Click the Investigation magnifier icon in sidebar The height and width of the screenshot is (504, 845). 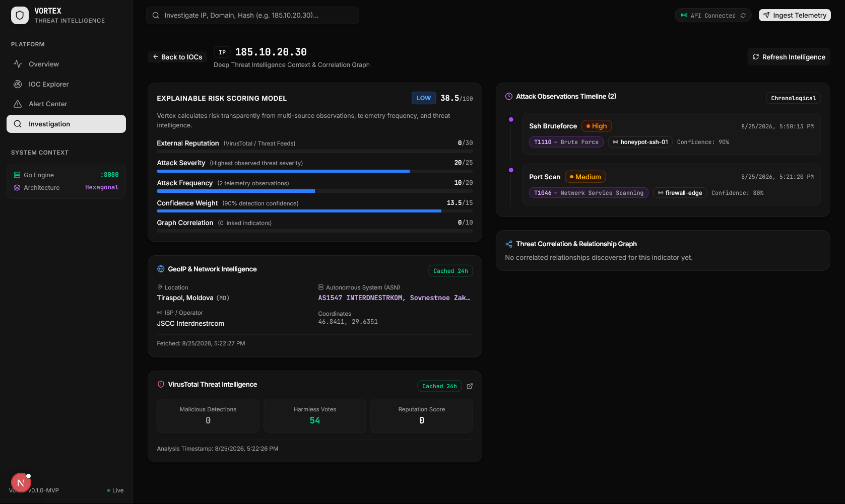pos(18,124)
